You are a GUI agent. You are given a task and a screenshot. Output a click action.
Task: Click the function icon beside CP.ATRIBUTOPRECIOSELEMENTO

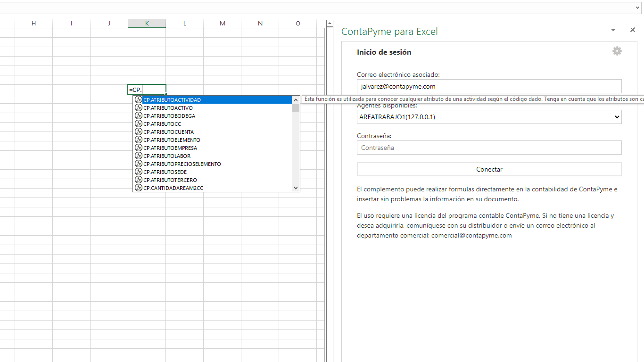coord(139,164)
